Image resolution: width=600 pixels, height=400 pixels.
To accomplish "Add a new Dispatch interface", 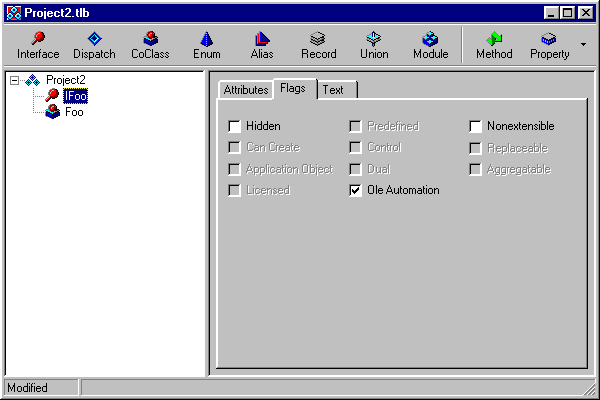I will 95,45.
